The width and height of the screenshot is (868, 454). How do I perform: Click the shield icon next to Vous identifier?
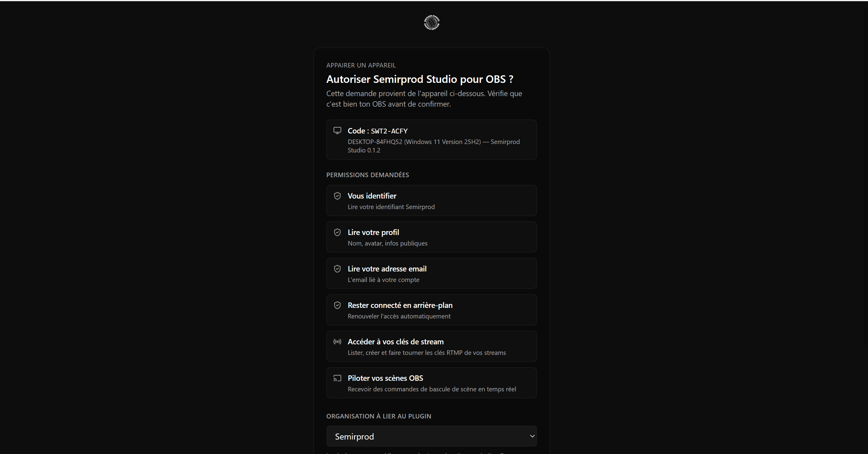(337, 196)
